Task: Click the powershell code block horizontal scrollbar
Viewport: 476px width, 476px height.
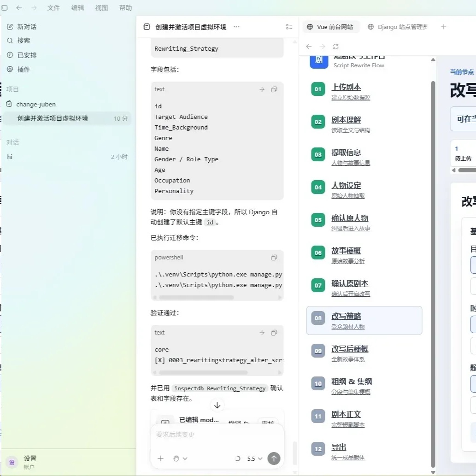Action: pos(196,298)
